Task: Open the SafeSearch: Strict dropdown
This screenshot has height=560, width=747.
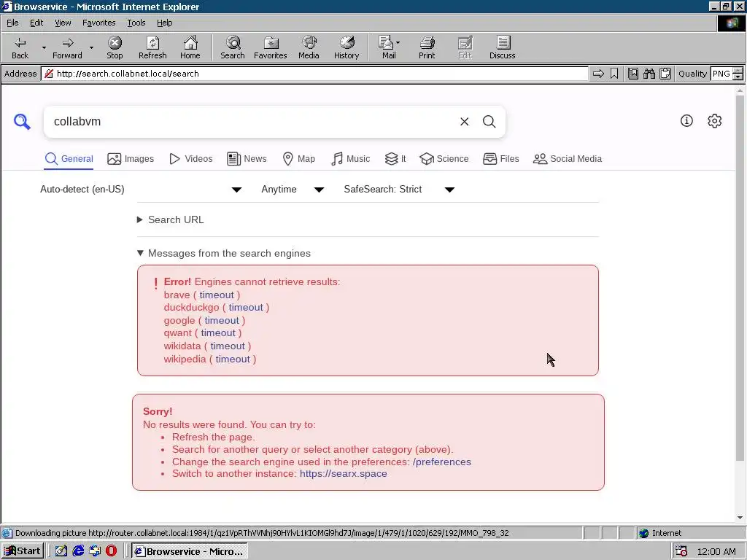Action: 399,190
